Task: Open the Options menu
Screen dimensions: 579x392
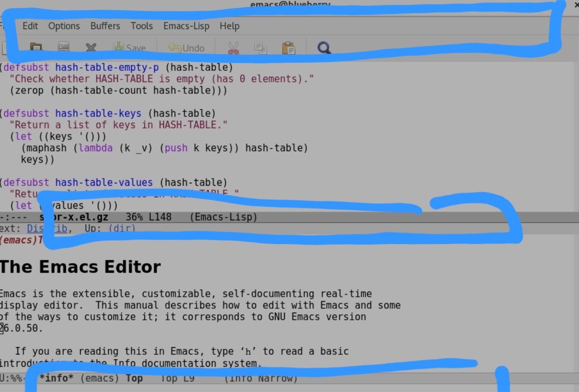Action: point(64,26)
